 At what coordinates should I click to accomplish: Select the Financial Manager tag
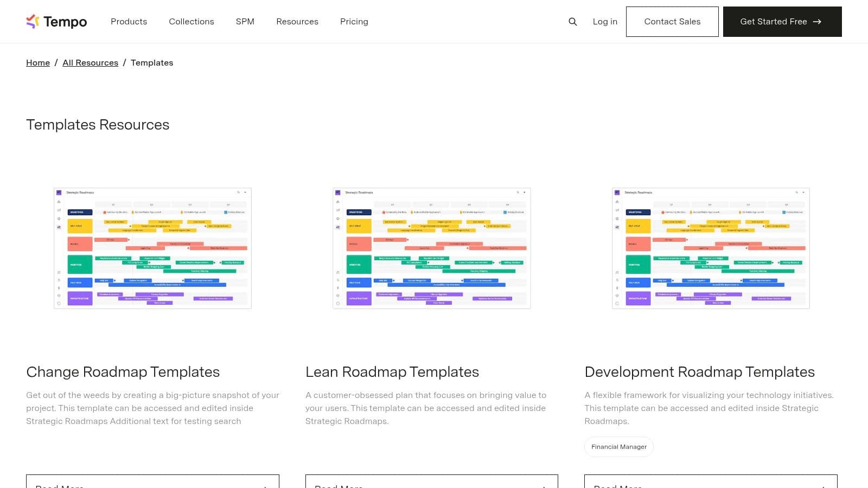coord(618,447)
